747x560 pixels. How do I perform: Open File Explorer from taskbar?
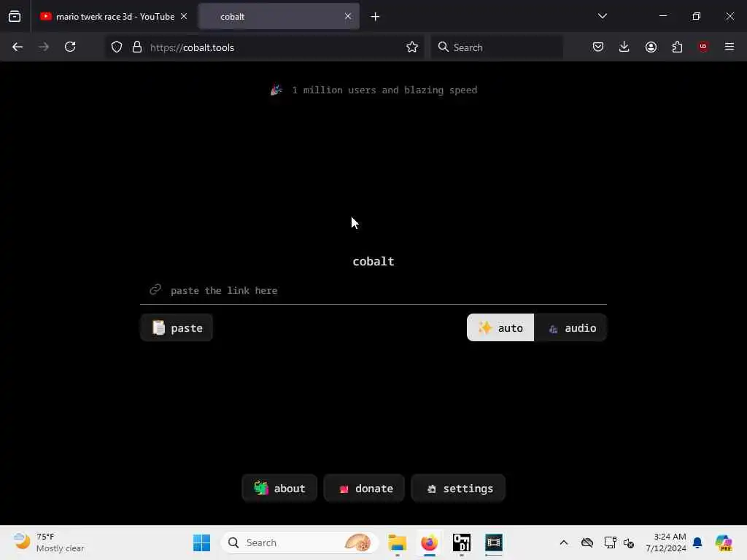tap(397, 542)
